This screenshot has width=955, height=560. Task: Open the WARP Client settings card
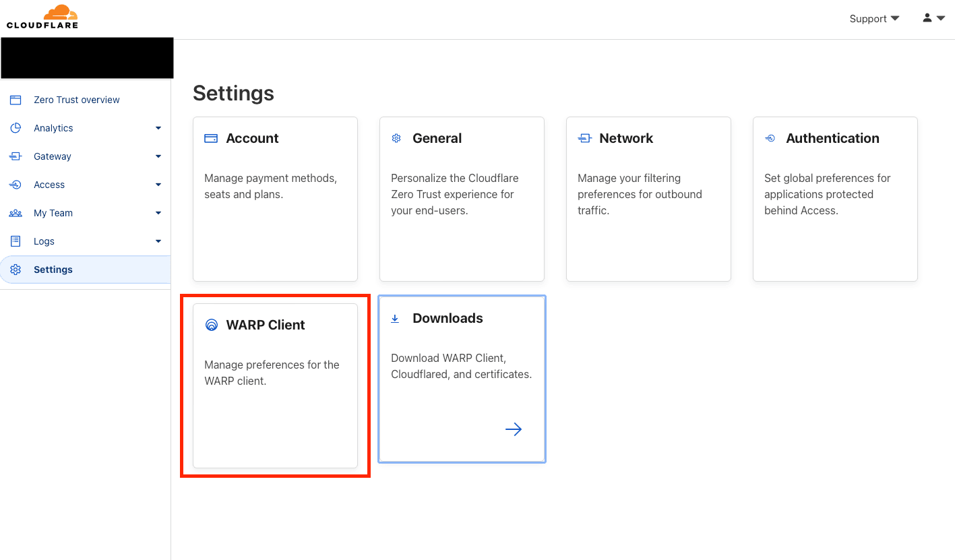tap(275, 385)
